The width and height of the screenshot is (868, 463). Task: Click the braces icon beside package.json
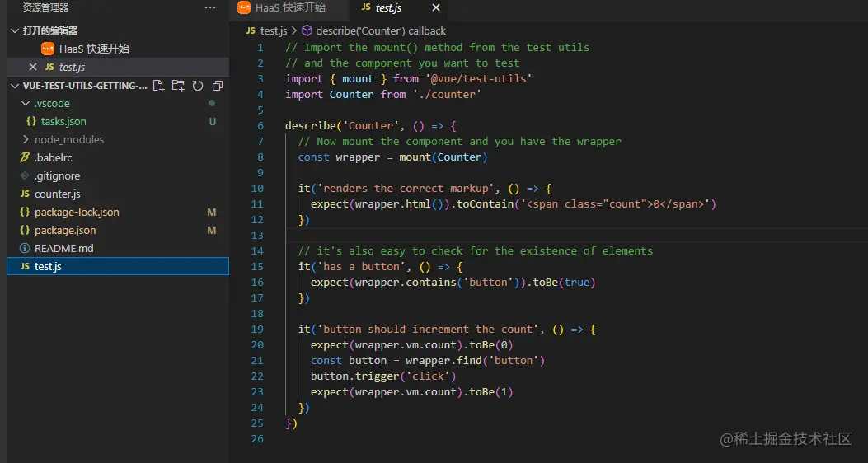pyautogui.click(x=25, y=230)
